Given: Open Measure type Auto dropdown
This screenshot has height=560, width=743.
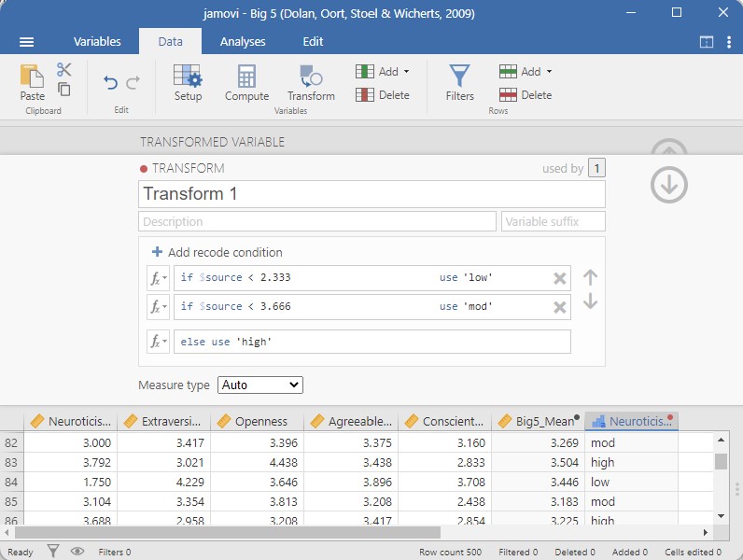Looking at the screenshot, I should (260, 385).
